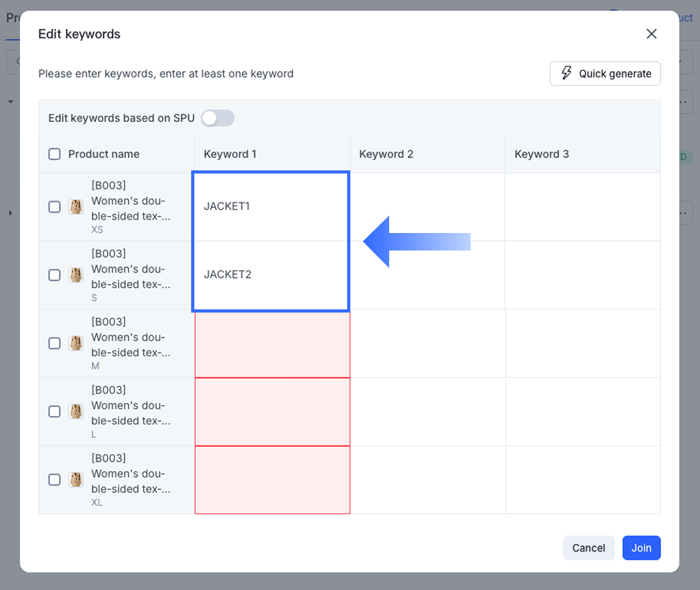Click the M jacket product thumbnail
Viewport: 700px width, 590px height.
(76, 343)
